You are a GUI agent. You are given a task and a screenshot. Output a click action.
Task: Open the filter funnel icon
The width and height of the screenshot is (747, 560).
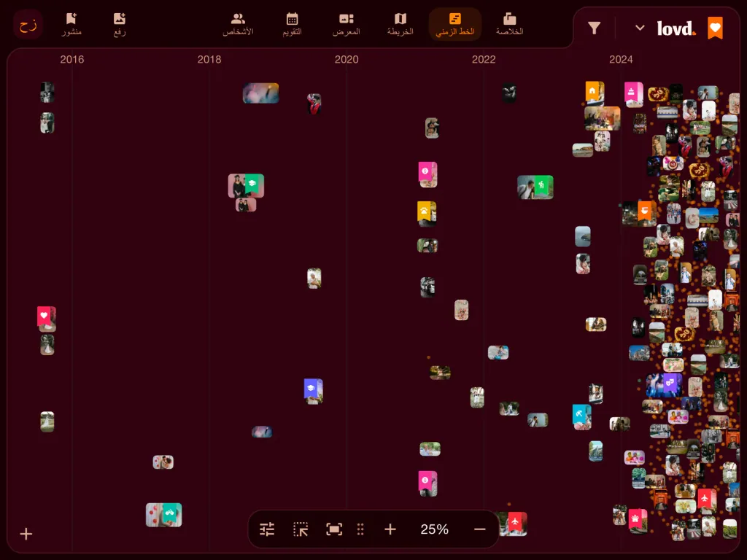click(594, 28)
